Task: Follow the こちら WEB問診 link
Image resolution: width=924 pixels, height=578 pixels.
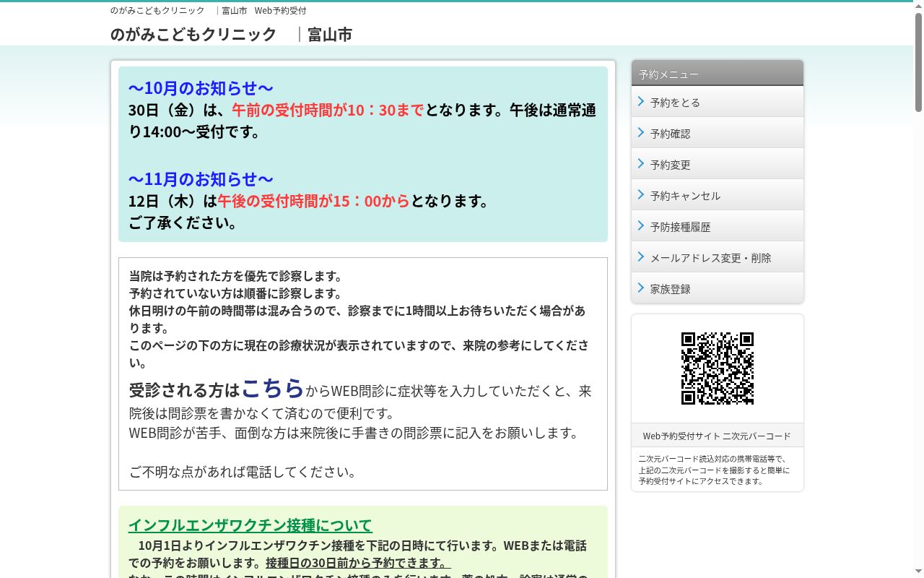Action: [x=273, y=388]
